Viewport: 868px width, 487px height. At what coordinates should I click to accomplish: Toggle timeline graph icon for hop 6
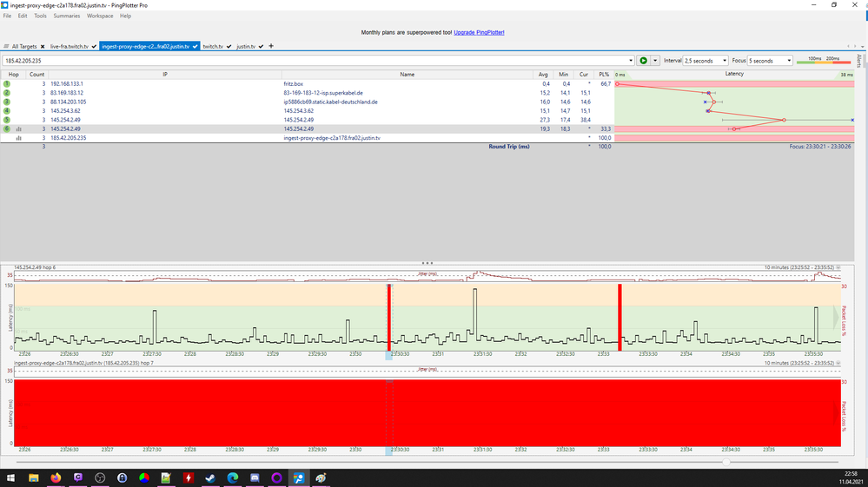(x=19, y=128)
